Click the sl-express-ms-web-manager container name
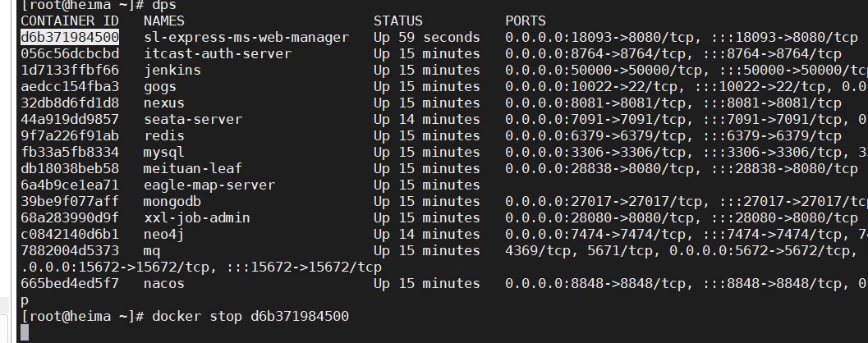This screenshot has height=343, width=868. [x=246, y=38]
